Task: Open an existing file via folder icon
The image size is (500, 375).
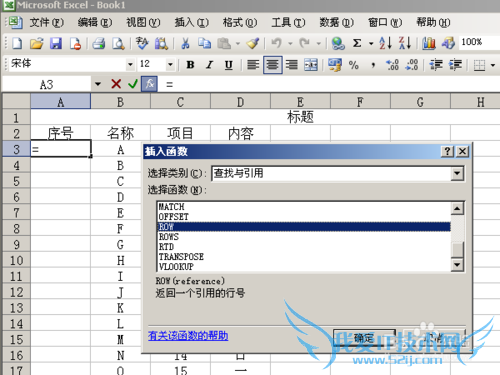Action: [x=36, y=43]
